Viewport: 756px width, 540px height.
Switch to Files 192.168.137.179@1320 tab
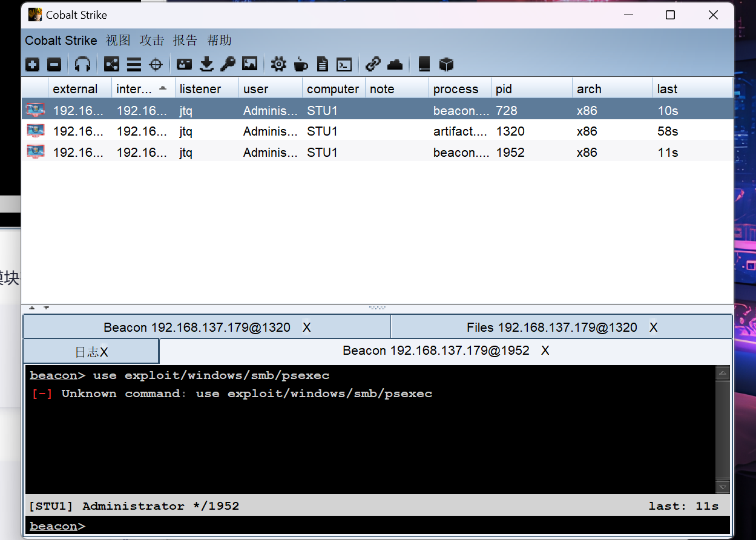point(562,328)
